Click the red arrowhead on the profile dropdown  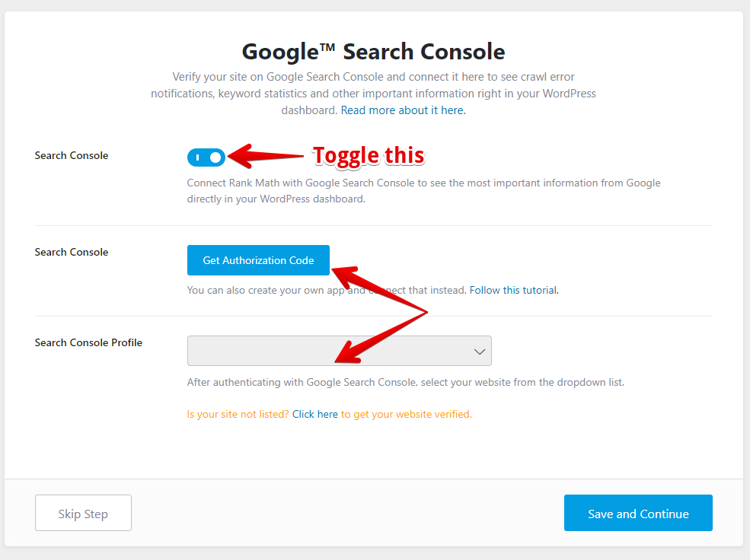pyautogui.click(x=347, y=353)
